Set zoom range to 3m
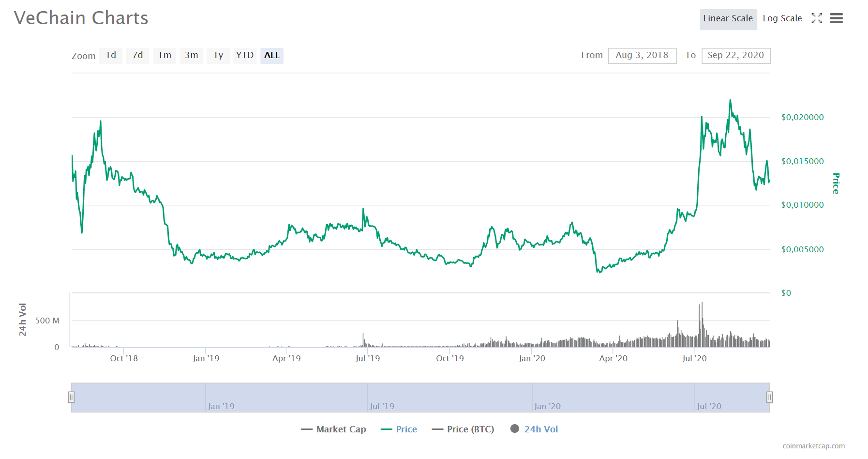The height and width of the screenshot is (459, 868). click(x=191, y=55)
